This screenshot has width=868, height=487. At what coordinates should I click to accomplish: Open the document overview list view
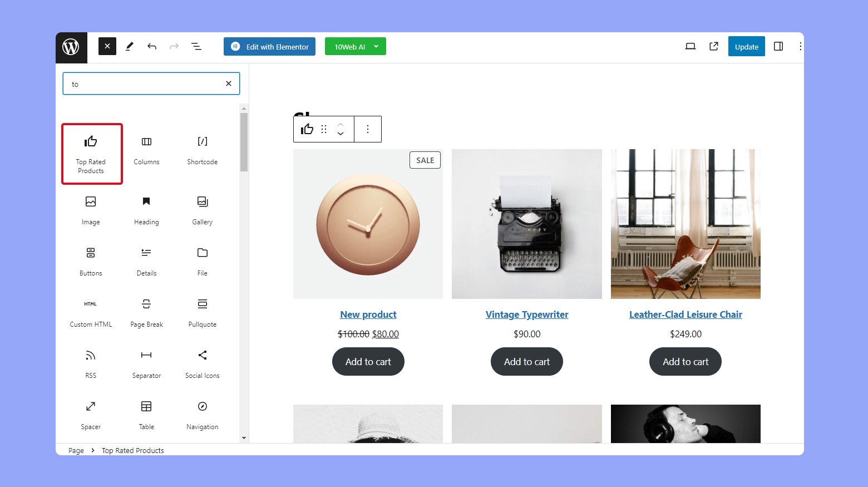click(x=196, y=47)
